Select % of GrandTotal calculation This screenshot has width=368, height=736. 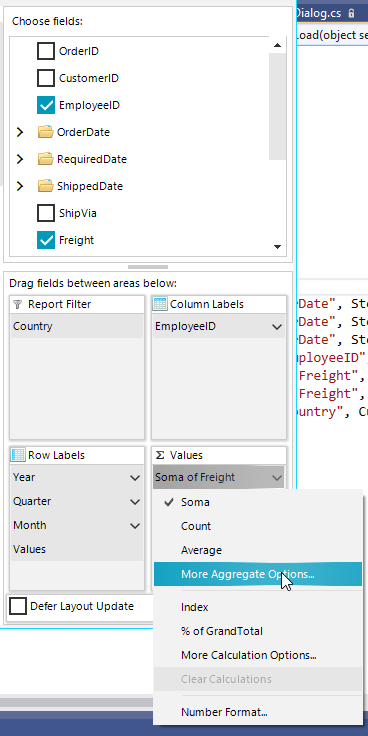coord(222,631)
